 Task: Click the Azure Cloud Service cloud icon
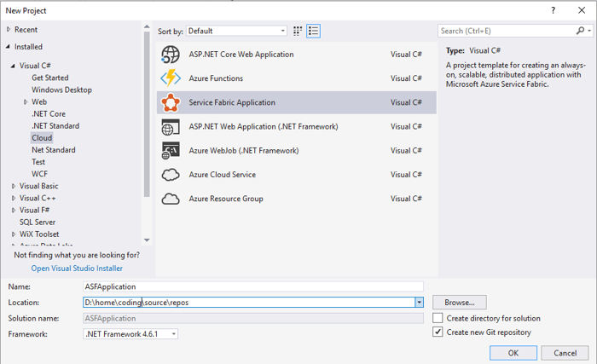(171, 175)
